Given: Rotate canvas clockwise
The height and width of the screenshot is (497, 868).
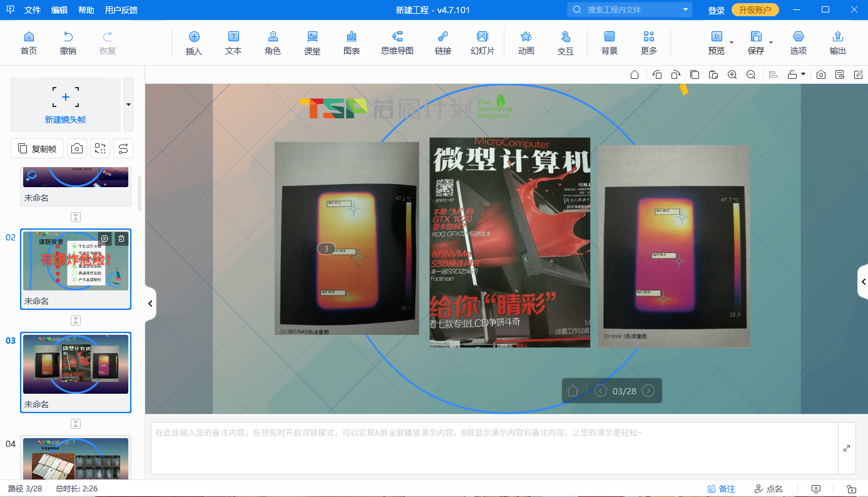Looking at the screenshot, I should pos(676,74).
